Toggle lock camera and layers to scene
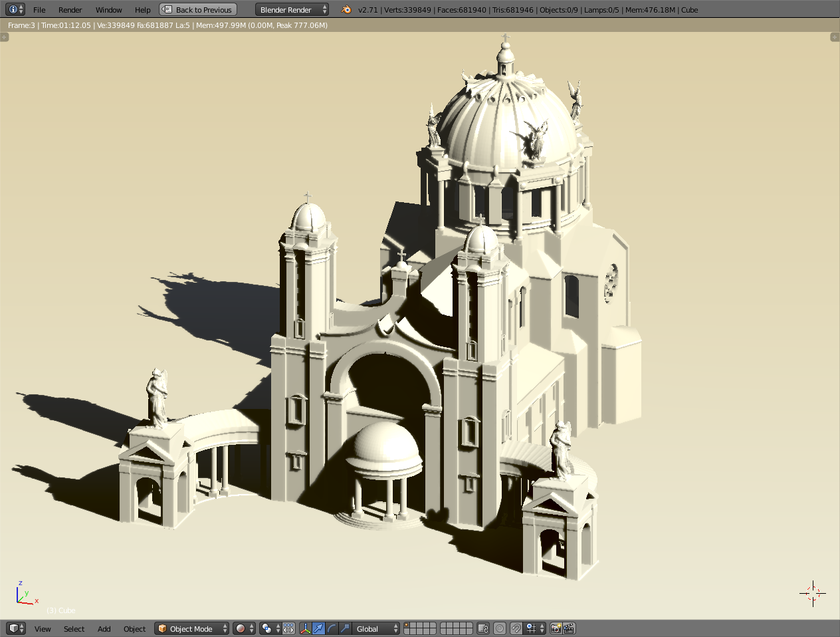Image resolution: width=840 pixels, height=637 pixels. click(x=483, y=628)
